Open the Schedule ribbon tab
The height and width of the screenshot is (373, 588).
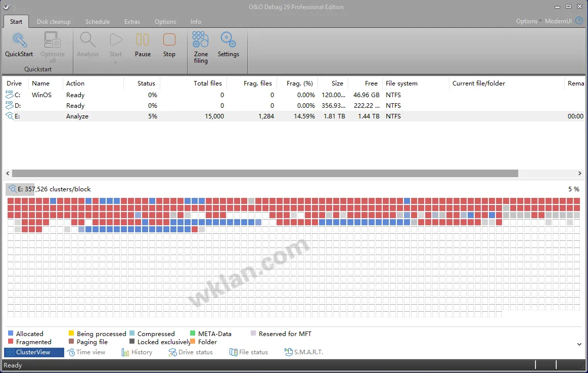[98, 21]
